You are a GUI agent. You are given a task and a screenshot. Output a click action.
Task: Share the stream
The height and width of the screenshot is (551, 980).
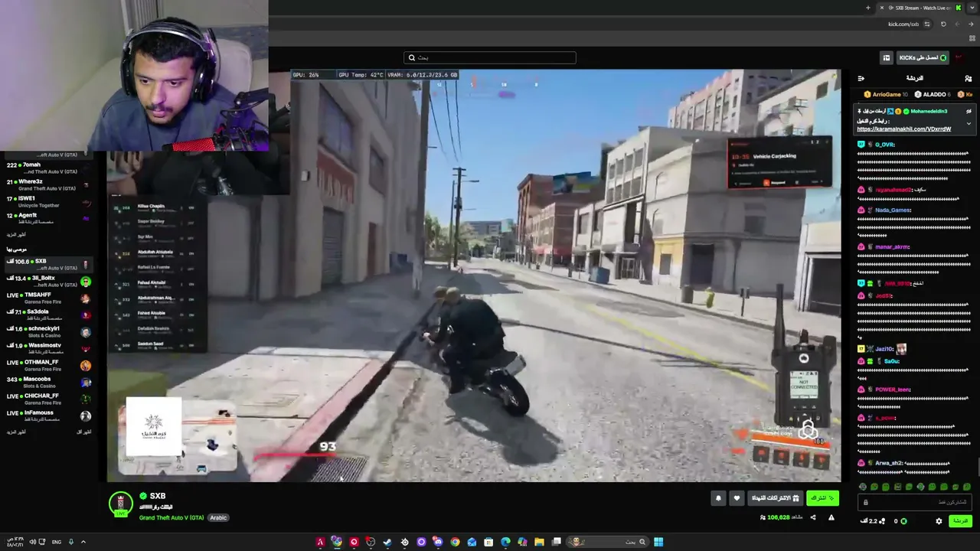tap(813, 517)
